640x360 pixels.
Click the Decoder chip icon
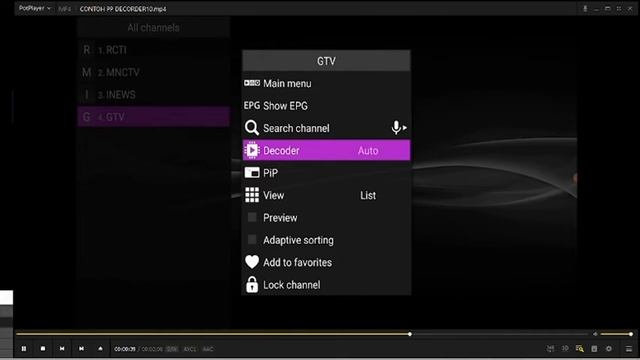[x=252, y=150]
